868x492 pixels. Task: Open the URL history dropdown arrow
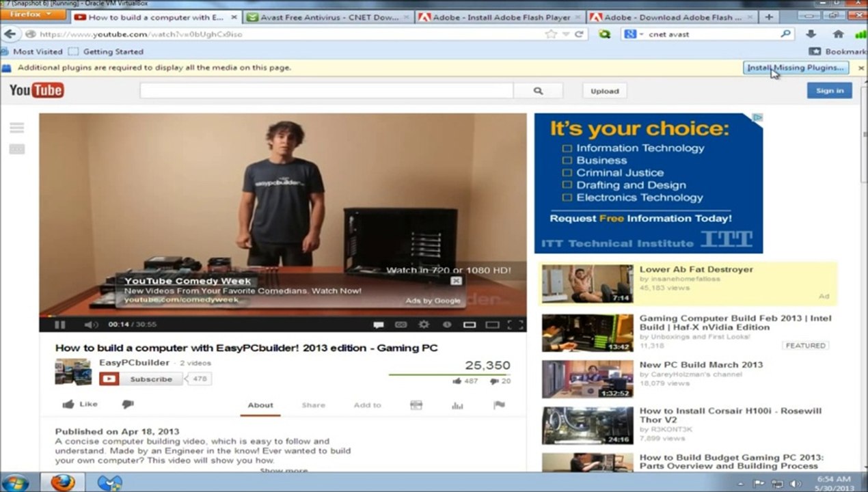566,34
